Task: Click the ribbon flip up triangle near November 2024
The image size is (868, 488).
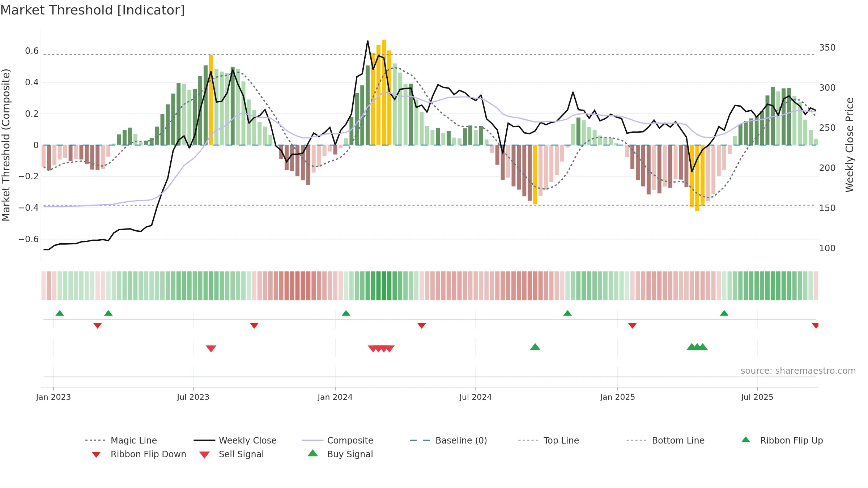Action: pyautogui.click(x=567, y=313)
